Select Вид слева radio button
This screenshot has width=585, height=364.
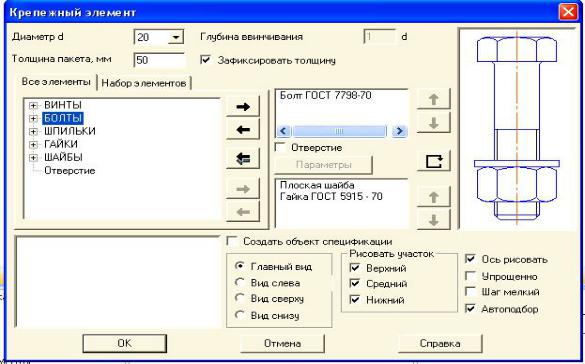(x=240, y=282)
